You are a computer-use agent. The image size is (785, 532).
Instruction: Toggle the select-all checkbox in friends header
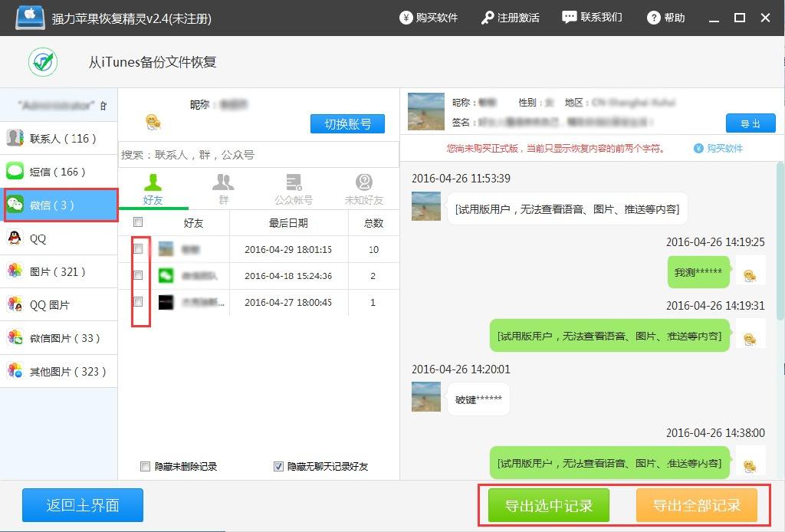138,222
